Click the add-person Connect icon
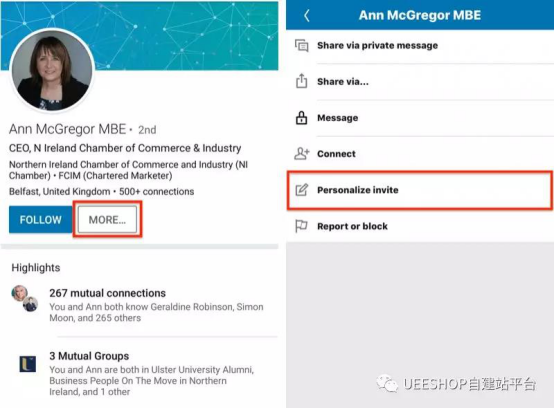Viewport: 554px width, 409px height. [x=301, y=154]
